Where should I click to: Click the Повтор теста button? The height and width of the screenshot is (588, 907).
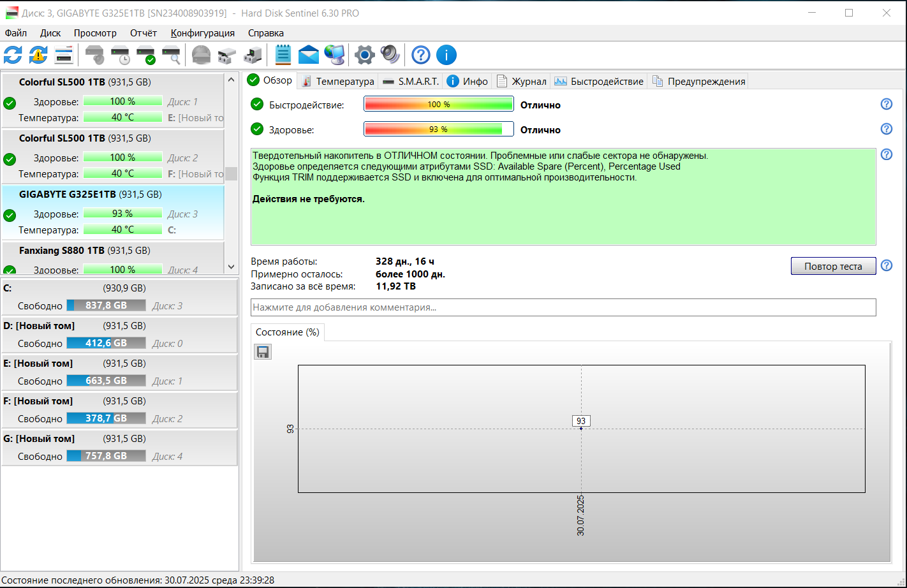833,266
